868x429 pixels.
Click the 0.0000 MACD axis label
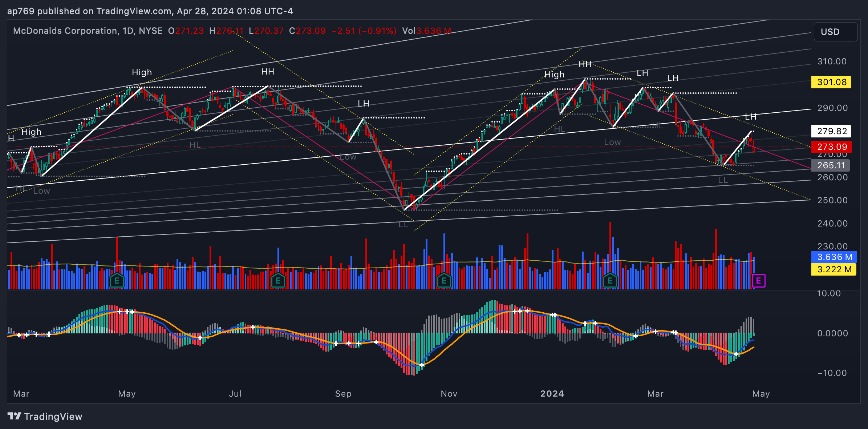832,333
